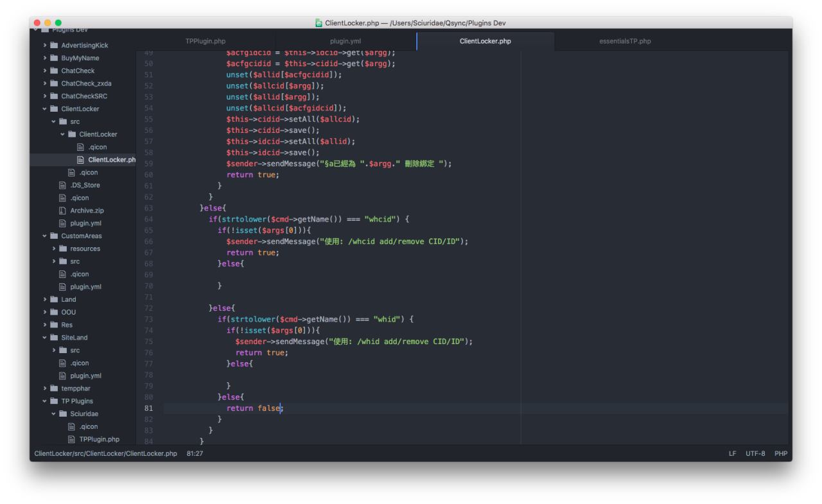Click the file icon in window title

click(319, 23)
